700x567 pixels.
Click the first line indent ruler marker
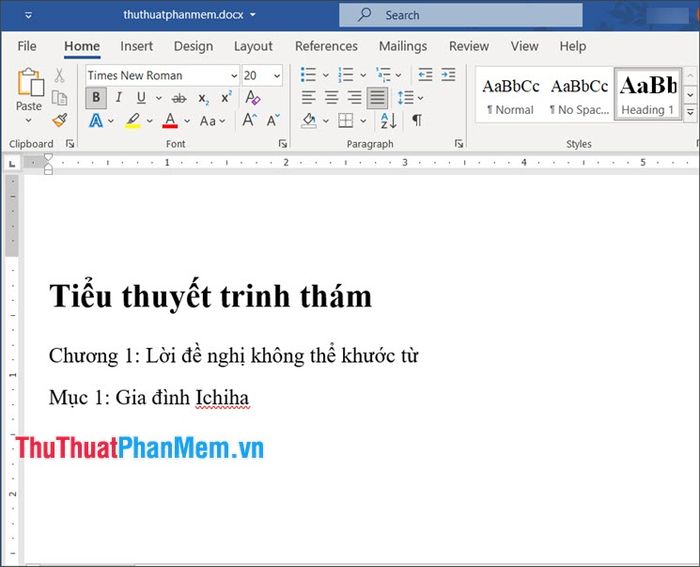tap(48, 157)
